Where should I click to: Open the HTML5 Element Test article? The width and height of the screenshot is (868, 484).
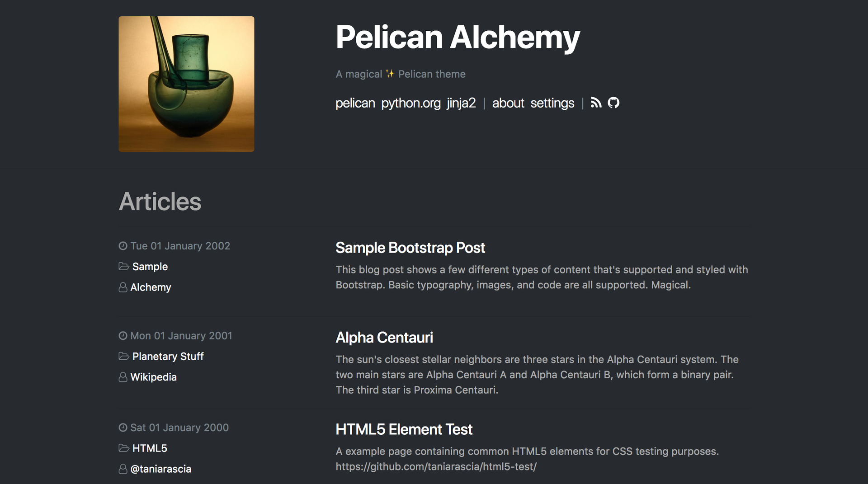point(404,429)
